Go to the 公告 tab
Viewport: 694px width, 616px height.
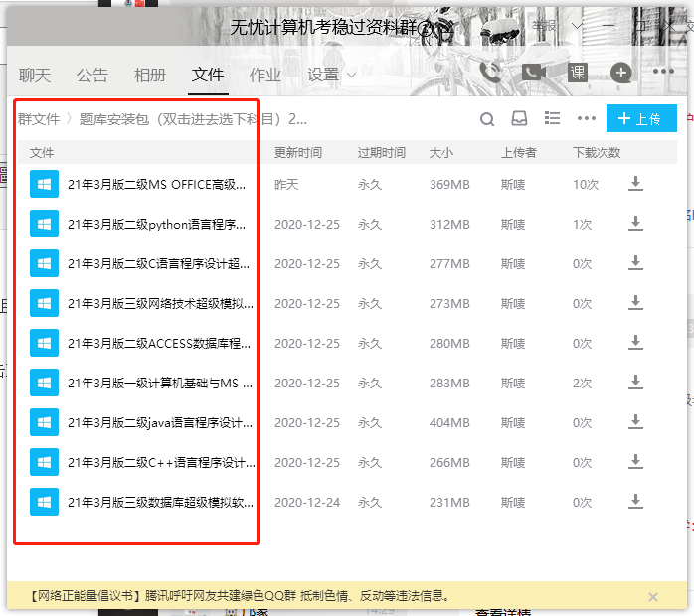tap(92, 76)
